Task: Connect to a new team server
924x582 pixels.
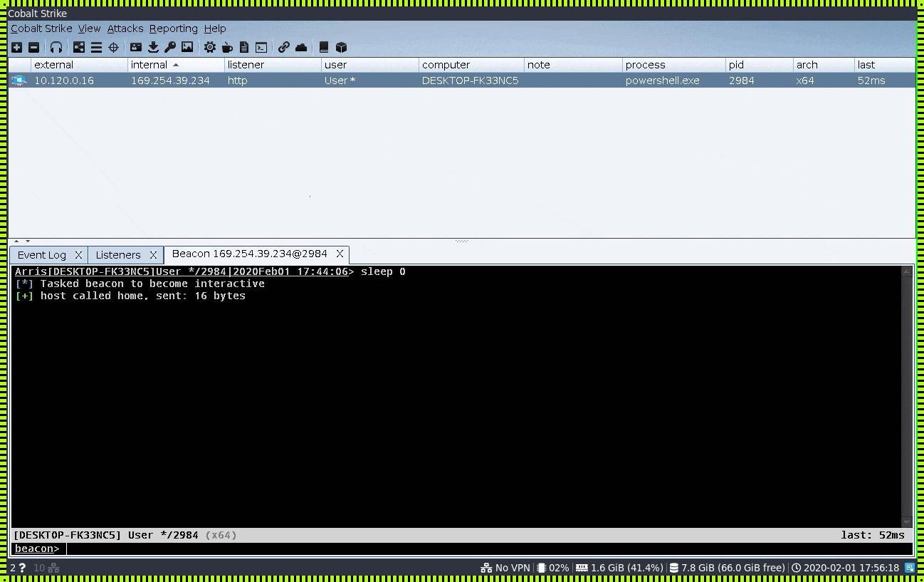Action: pyautogui.click(x=16, y=47)
